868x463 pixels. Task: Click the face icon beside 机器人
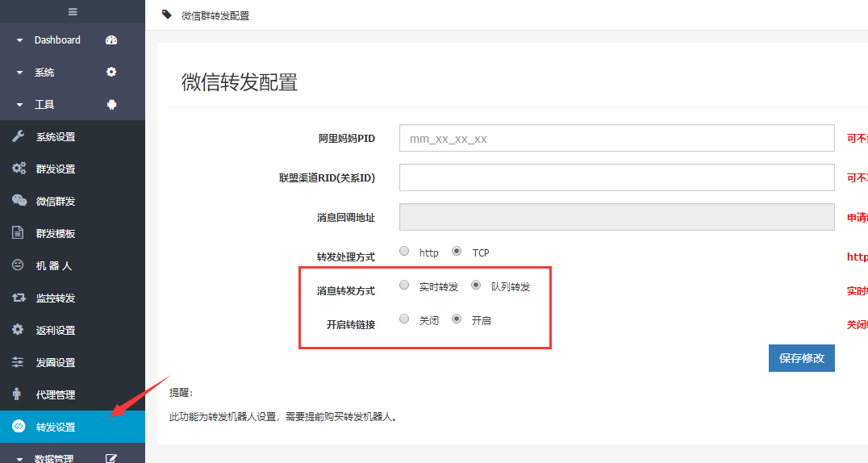click(18, 265)
